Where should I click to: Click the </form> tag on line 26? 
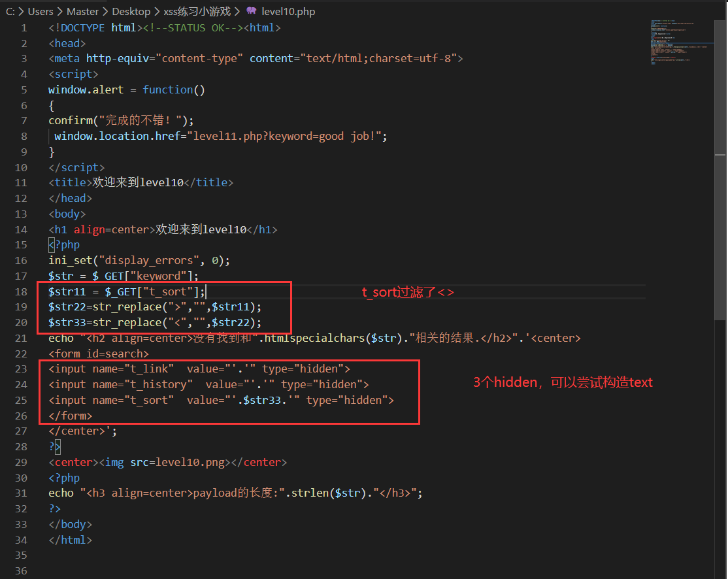pos(70,416)
